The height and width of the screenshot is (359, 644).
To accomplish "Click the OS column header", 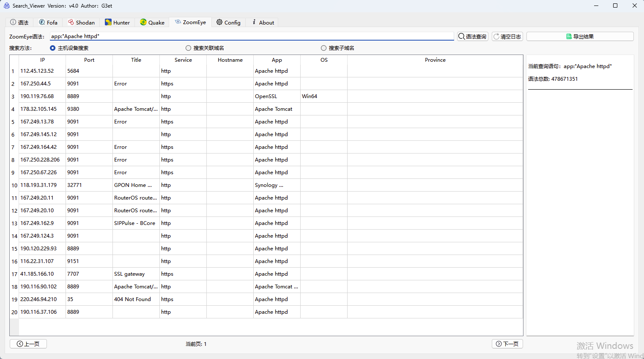I will point(324,60).
